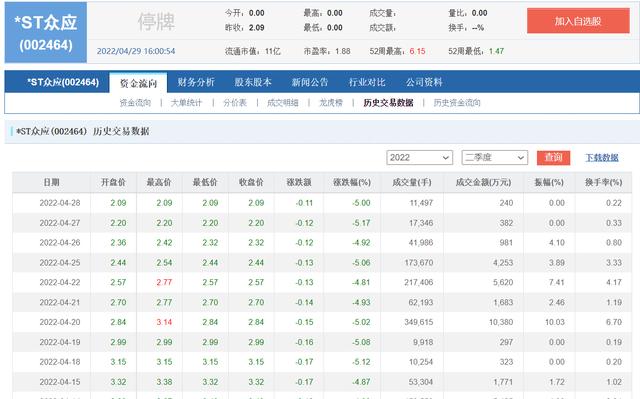Click the *ST众应(002464) 历史交易数据 section title

coord(83,131)
